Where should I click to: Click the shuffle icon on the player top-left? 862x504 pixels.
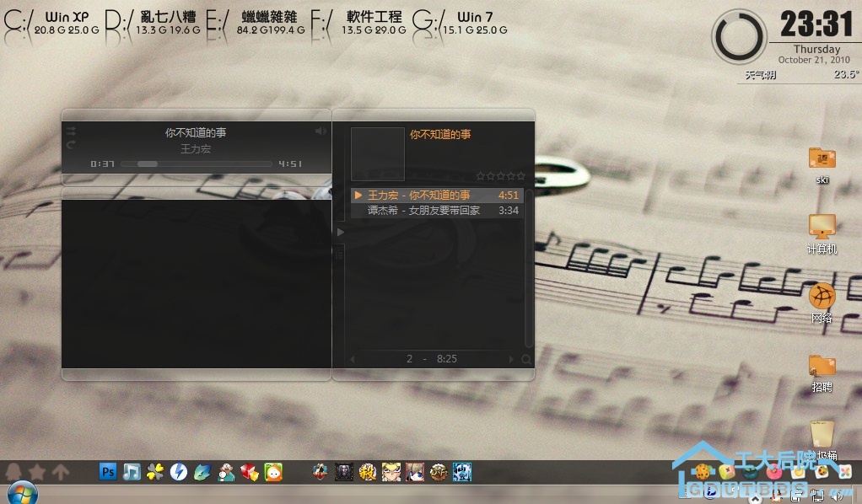71,130
